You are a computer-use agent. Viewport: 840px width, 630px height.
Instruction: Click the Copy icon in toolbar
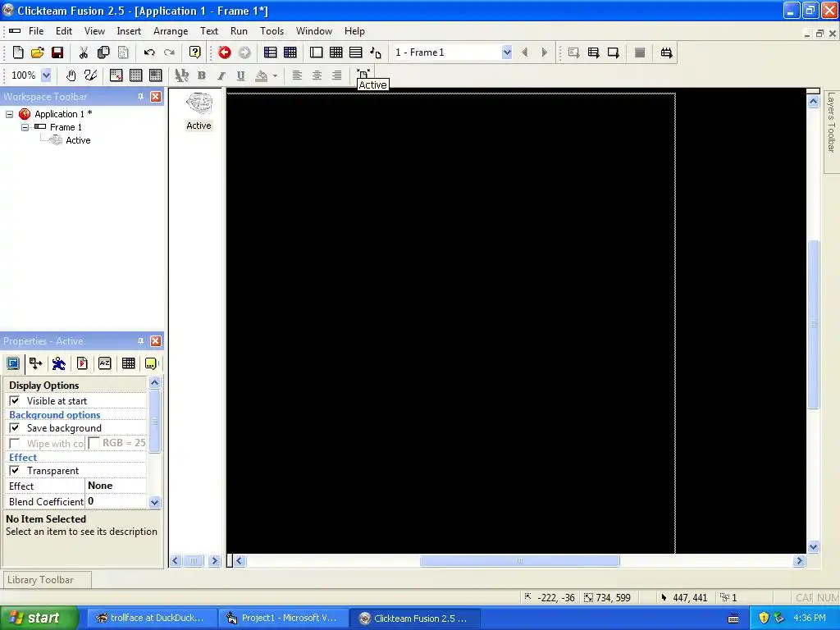tap(103, 52)
